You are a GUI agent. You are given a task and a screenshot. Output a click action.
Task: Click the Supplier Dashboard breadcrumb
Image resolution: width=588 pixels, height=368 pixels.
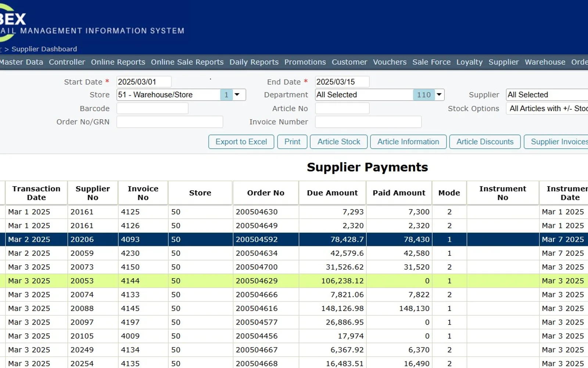click(x=44, y=49)
